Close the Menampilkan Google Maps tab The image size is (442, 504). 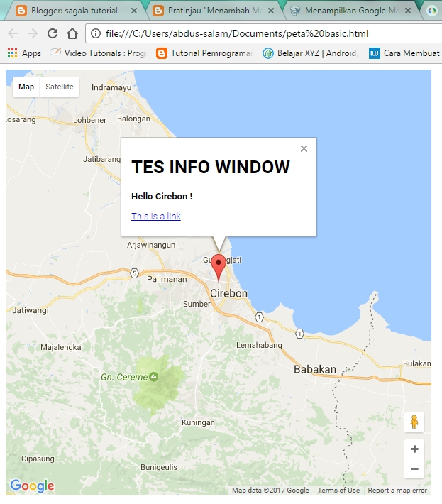pos(408,11)
